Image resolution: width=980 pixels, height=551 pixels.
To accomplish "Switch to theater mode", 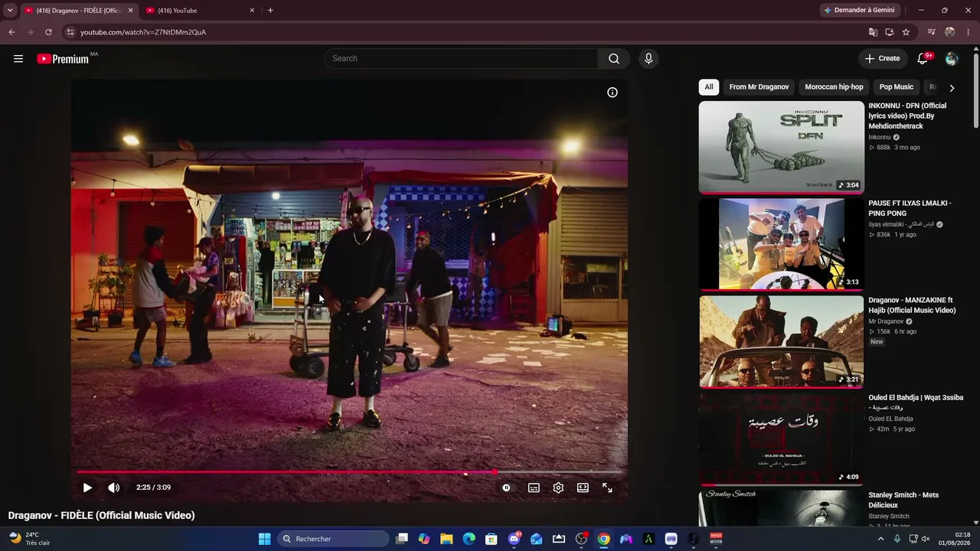I will click(x=583, y=487).
